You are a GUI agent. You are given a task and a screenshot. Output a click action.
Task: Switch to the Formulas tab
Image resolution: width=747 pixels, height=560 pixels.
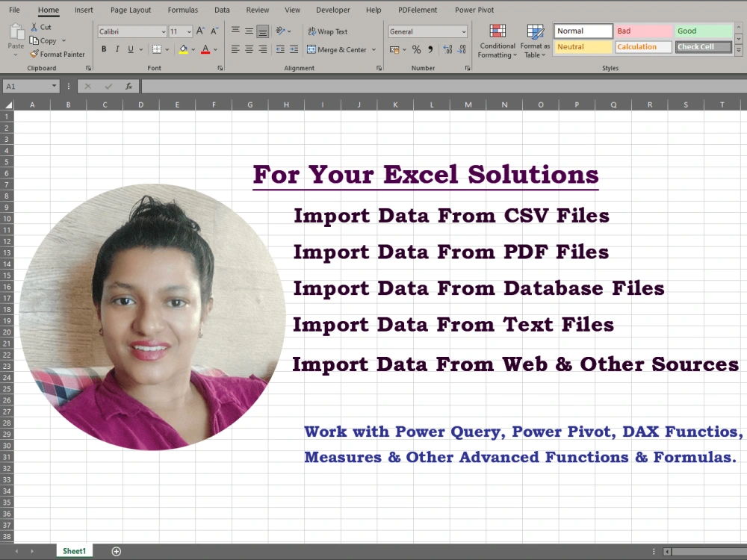click(182, 10)
